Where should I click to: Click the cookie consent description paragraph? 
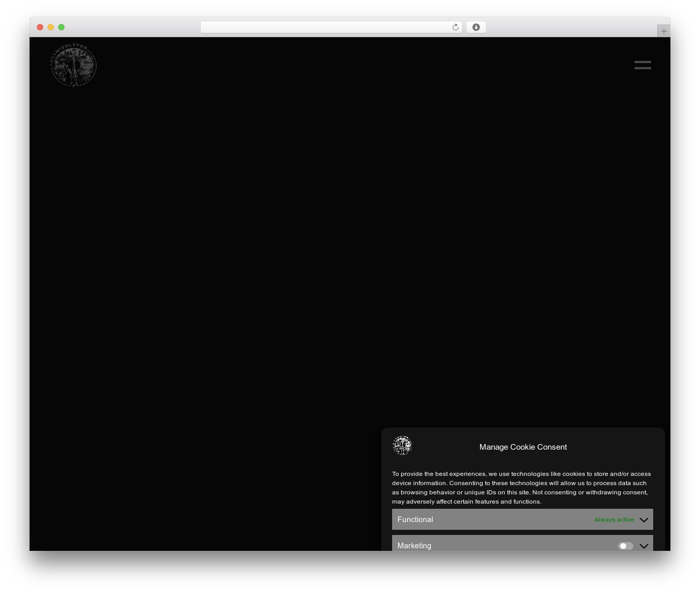pyautogui.click(x=522, y=487)
